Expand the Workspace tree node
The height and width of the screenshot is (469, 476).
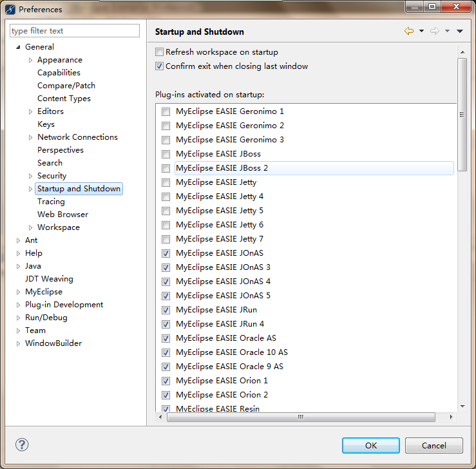pyautogui.click(x=30, y=227)
